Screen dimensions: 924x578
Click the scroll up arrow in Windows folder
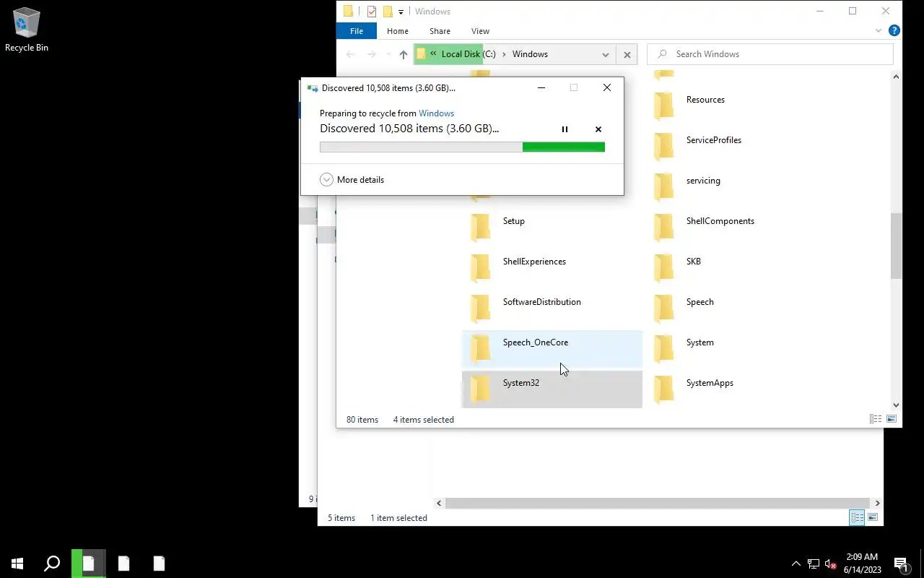tap(896, 76)
